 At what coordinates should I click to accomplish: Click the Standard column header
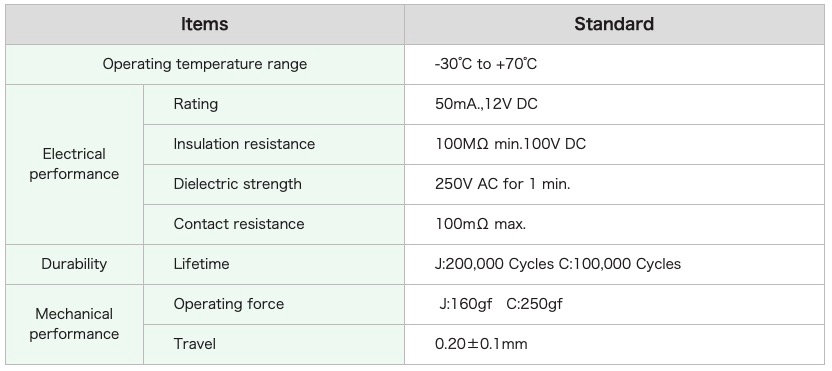(614, 24)
